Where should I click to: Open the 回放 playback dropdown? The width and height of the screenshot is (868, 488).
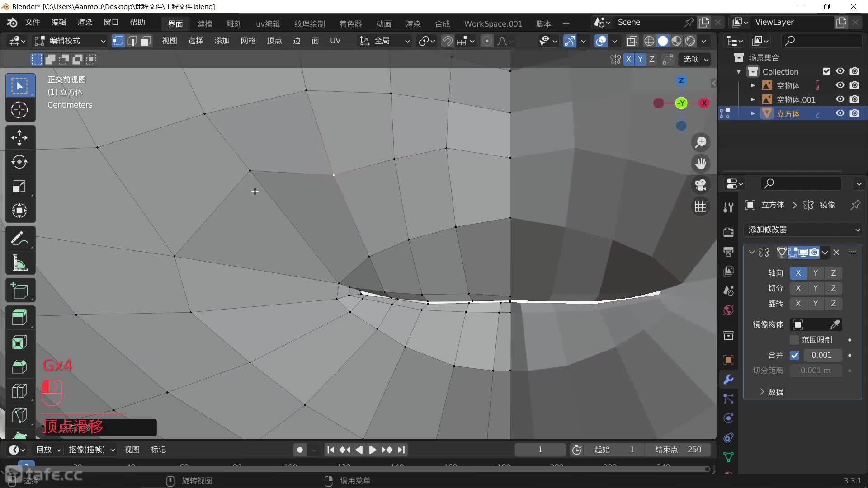point(49,450)
